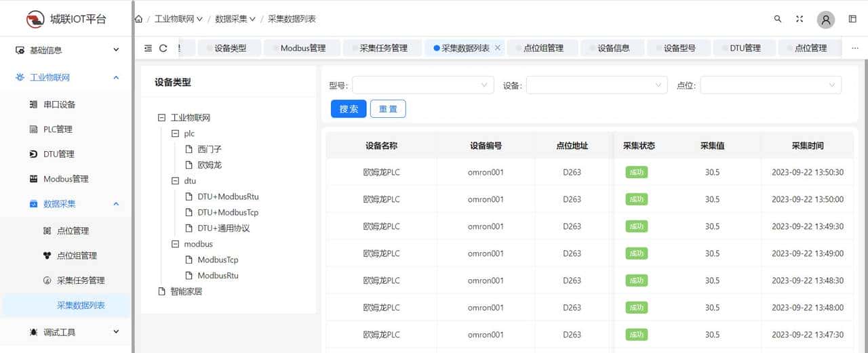Click the file icon beside 智能家居
This screenshot has height=353, width=868.
(161, 291)
